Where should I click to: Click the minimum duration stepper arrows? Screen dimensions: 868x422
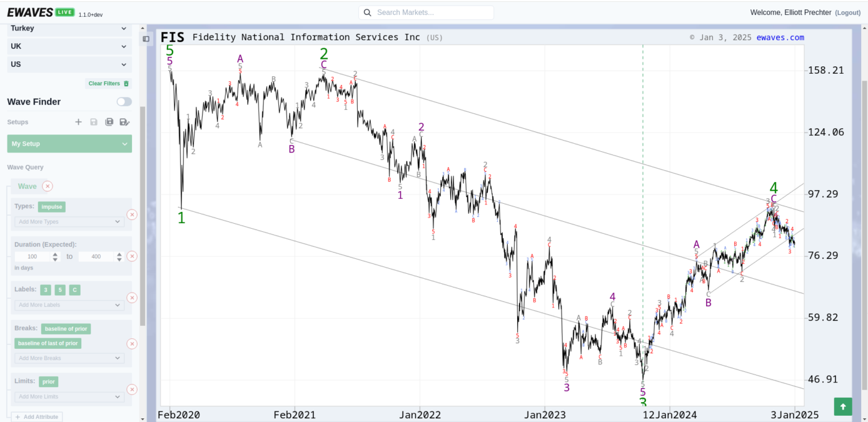pos(55,257)
